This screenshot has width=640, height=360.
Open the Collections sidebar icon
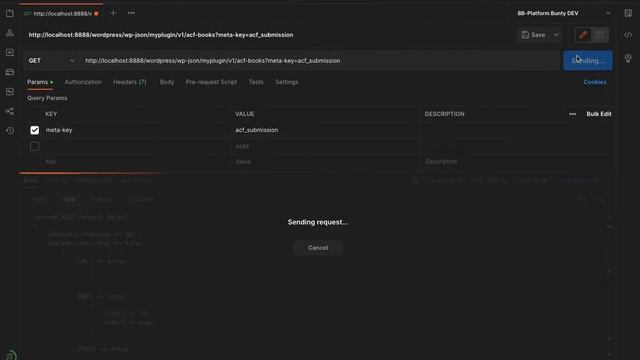(10, 13)
